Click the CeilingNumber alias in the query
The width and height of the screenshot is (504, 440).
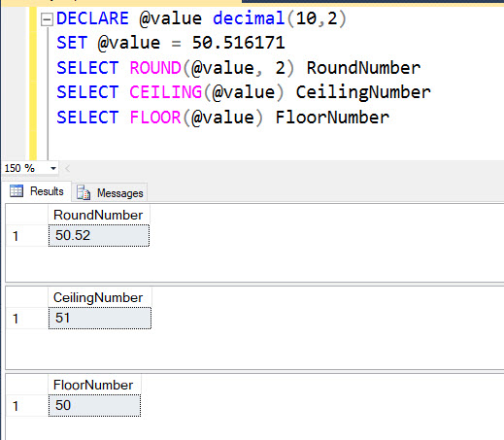click(363, 92)
